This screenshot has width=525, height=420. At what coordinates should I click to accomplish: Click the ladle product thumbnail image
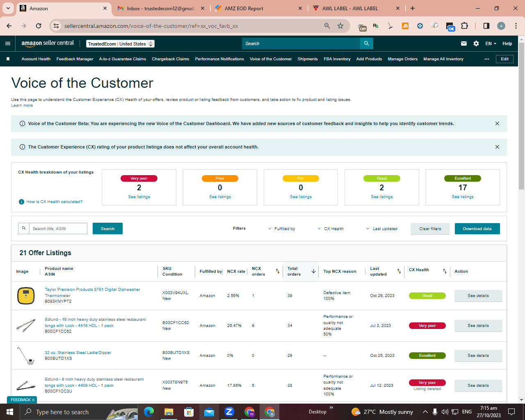tap(26, 356)
